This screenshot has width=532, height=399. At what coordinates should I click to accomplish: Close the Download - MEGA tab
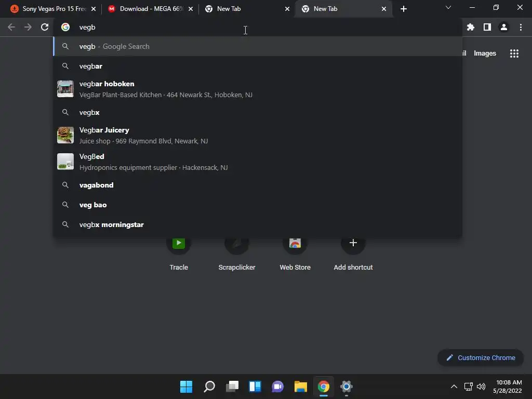191,9
